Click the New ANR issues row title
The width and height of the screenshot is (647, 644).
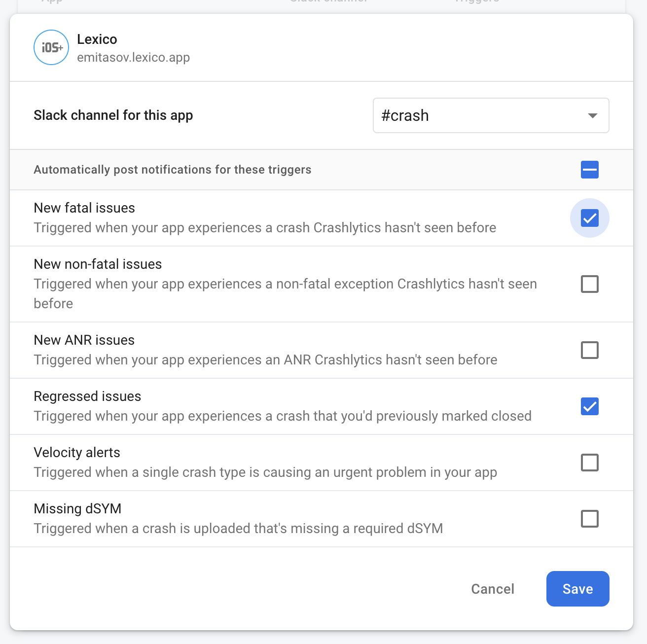click(84, 340)
